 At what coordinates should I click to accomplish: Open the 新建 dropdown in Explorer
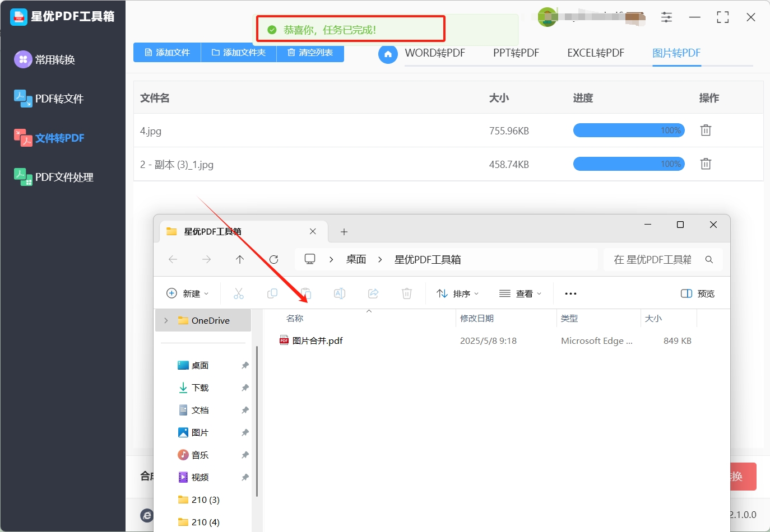[188, 293]
